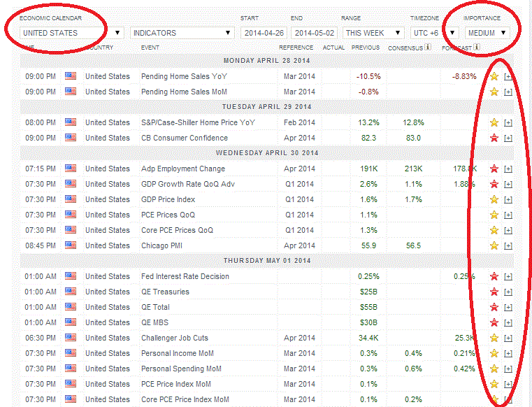Open S&P/Case-Shiller Home Price YoY event

click(x=198, y=122)
